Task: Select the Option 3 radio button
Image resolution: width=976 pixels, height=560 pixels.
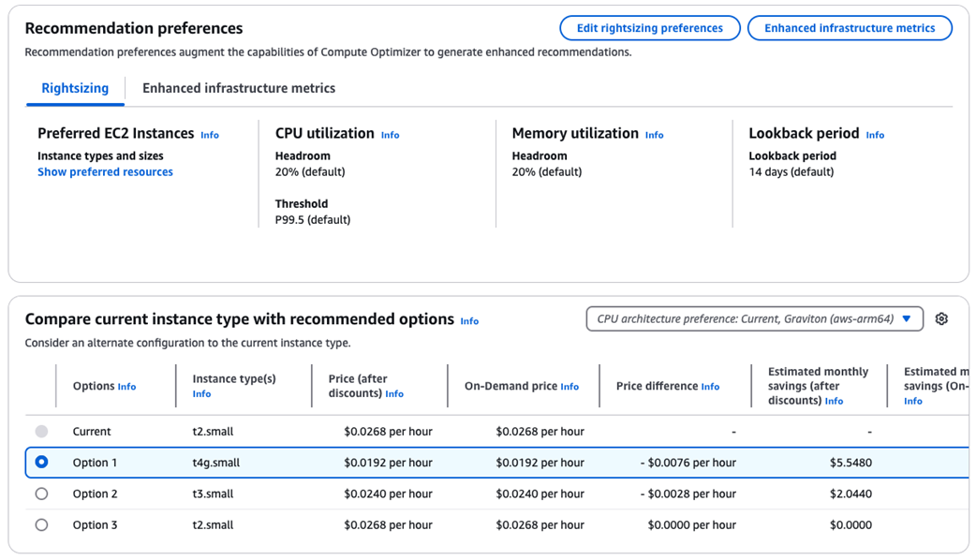Action: pyautogui.click(x=41, y=525)
